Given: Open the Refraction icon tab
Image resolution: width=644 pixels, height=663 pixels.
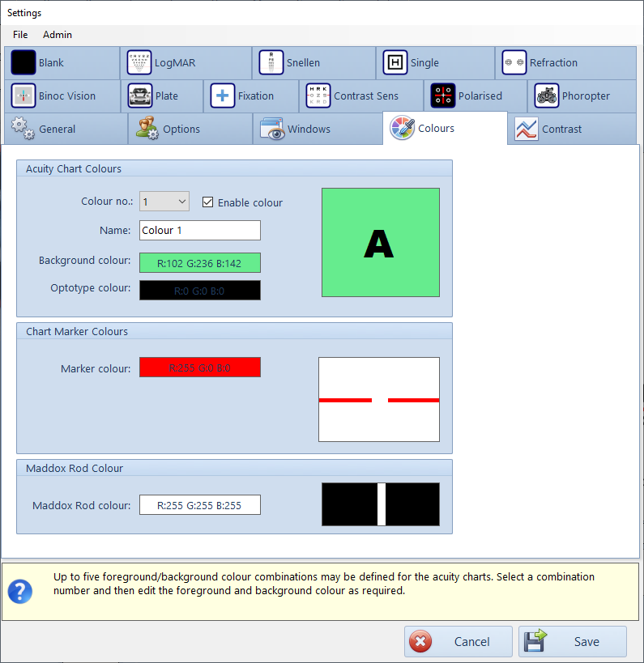Looking at the screenshot, I should pos(514,62).
